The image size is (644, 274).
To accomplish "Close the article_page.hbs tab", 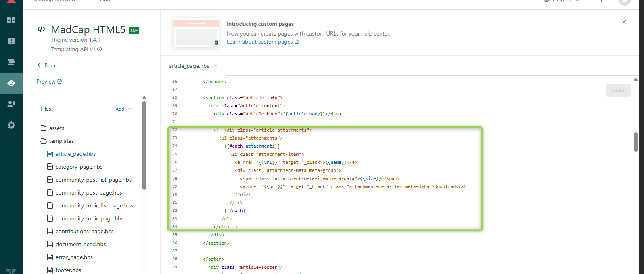I will (215, 66).
